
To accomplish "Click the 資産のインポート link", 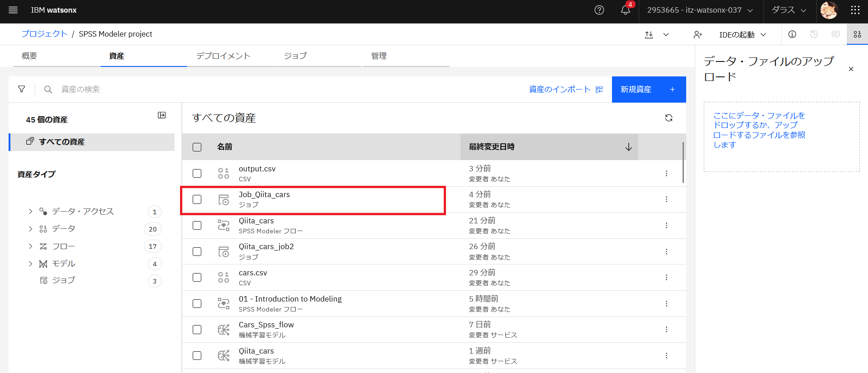I will (566, 90).
